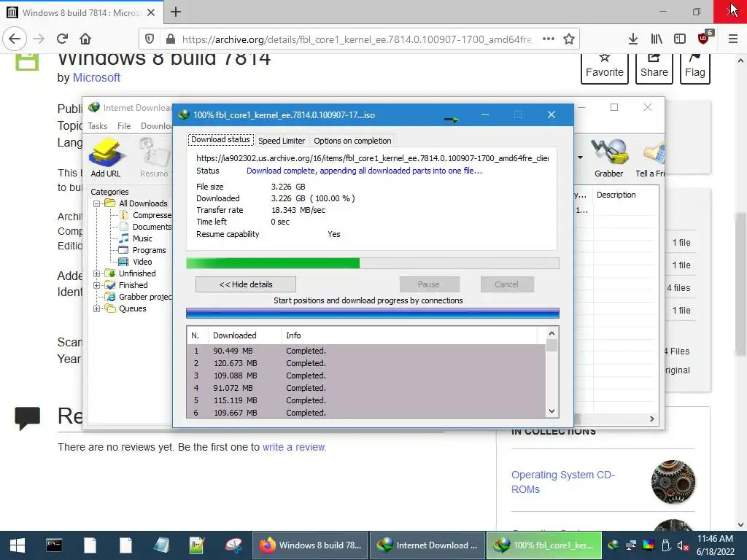Click the Resume toolbar icon in IDM
747x560 pixels.
click(x=154, y=157)
